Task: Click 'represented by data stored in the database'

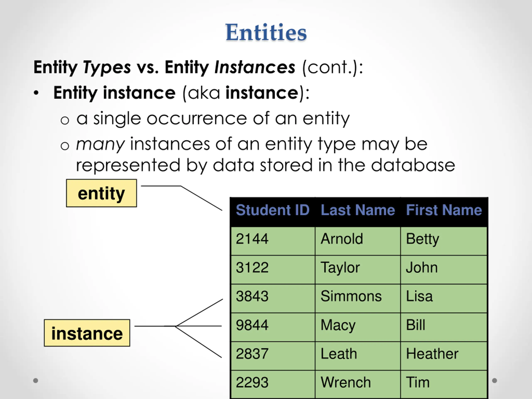Action: tap(266, 165)
